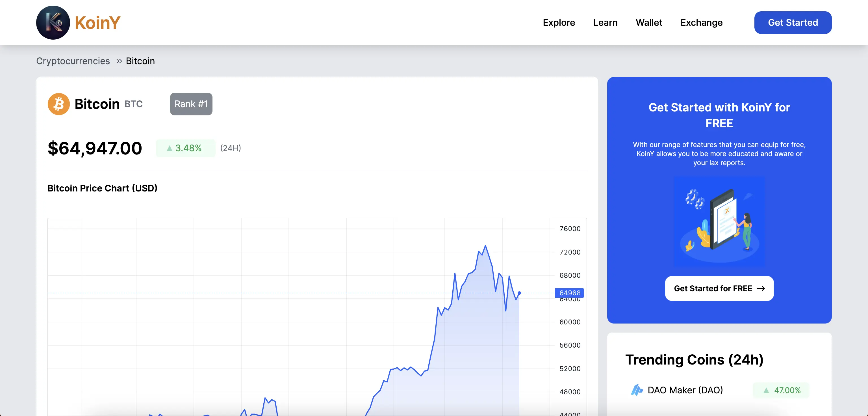Open DAO Maker (DAO) trending coin
Screen dimensions: 868x416
pos(685,390)
